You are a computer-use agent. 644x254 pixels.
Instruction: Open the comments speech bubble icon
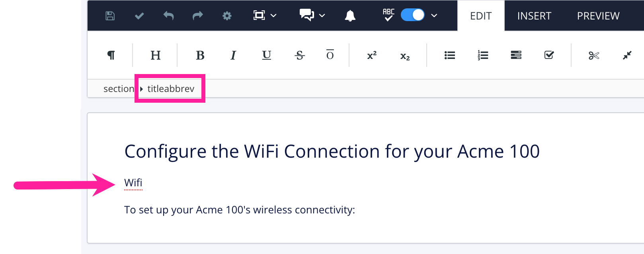click(307, 15)
